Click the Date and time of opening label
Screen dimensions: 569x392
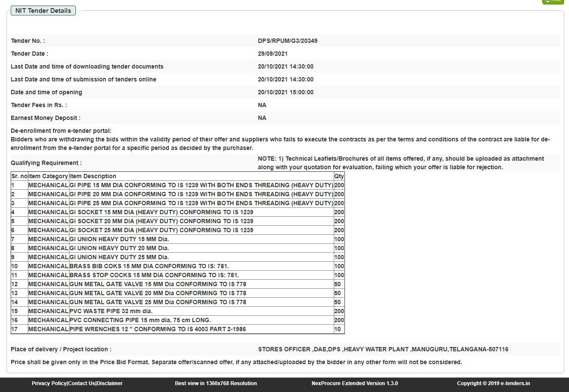(46, 92)
